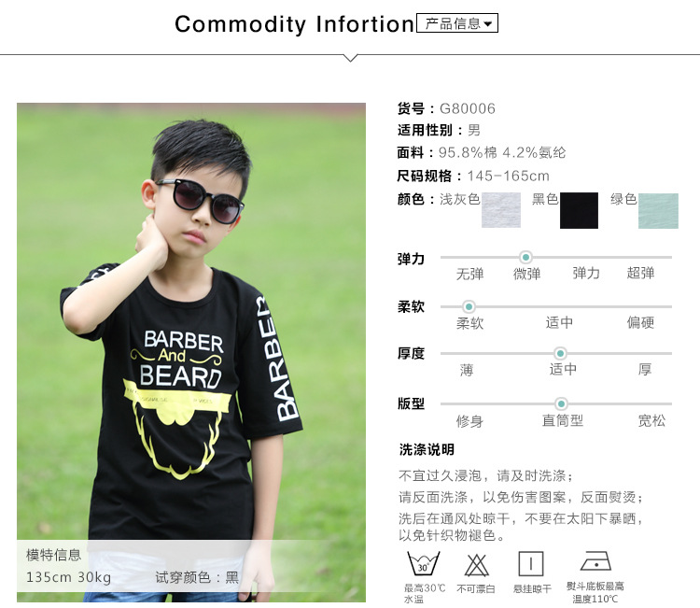Select the 浅灰色 light gray swatch
This screenshot has width=700, height=608.
click(501, 210)
